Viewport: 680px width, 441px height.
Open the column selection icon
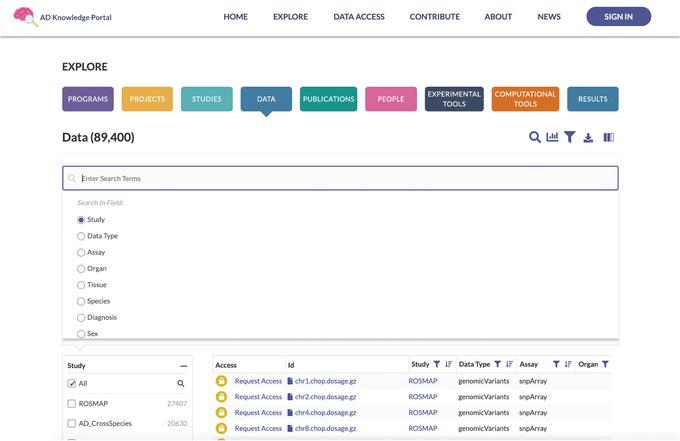click(x=608, y=137)
